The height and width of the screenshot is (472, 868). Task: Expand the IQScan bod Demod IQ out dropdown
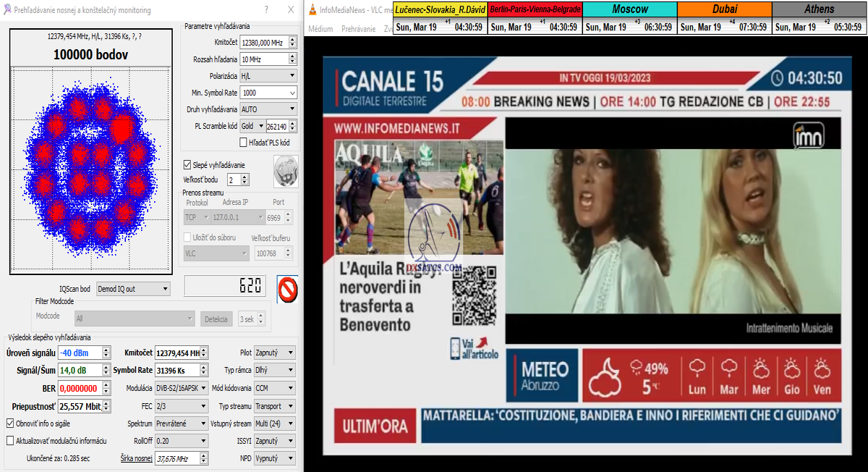tap(133, 289)
